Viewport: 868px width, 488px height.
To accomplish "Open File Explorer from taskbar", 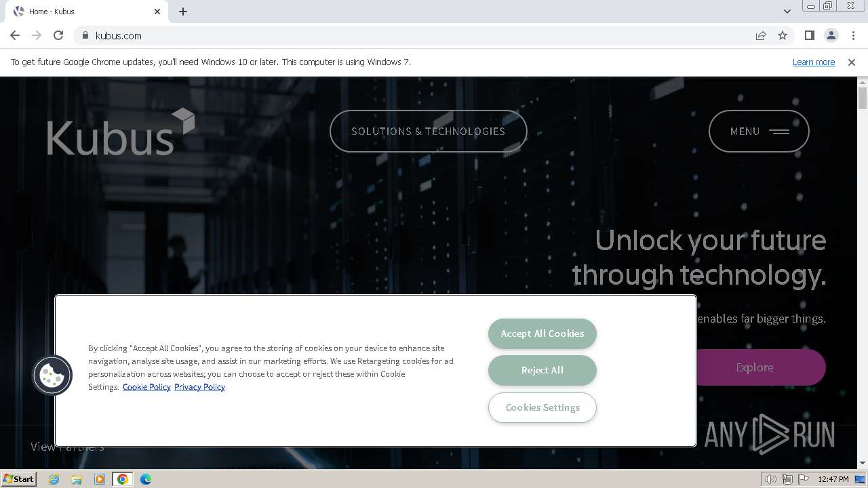I will 77,479.
